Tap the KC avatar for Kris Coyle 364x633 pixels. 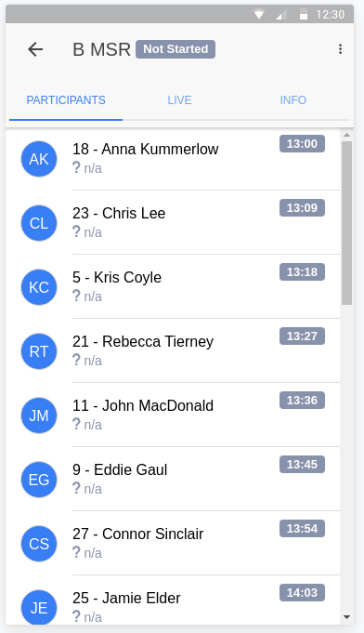click(x=39, y=287)
